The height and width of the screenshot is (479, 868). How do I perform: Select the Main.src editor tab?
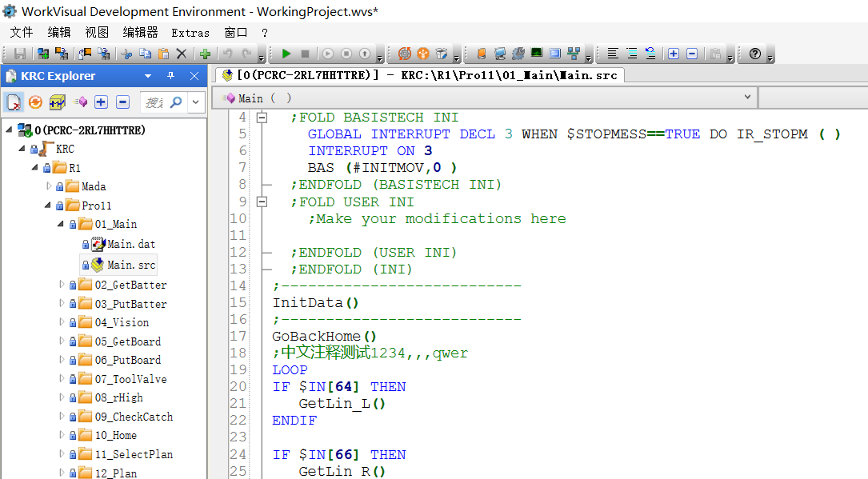click(420, 75)
